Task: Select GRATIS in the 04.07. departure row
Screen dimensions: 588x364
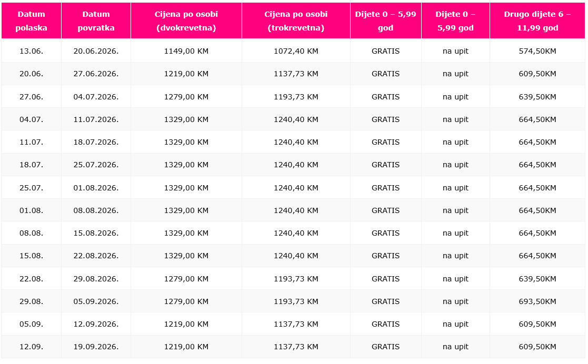Action: (385, 119)
